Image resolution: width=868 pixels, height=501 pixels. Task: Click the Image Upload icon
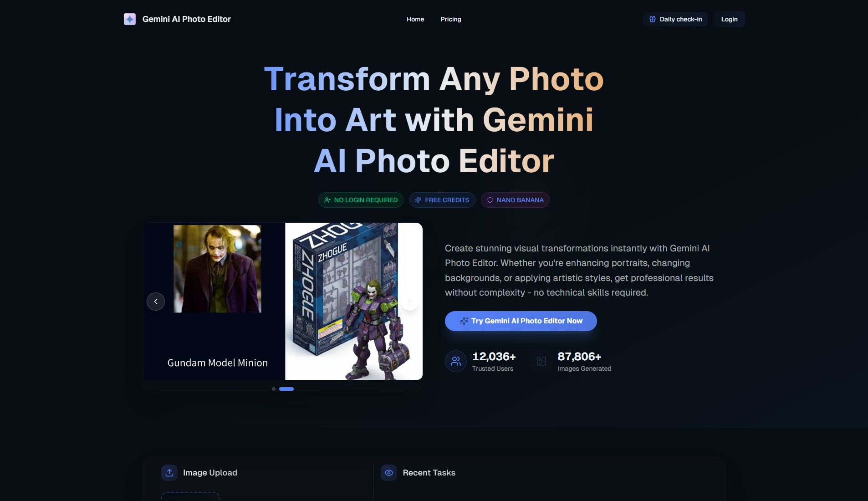(x=169, y=473)
